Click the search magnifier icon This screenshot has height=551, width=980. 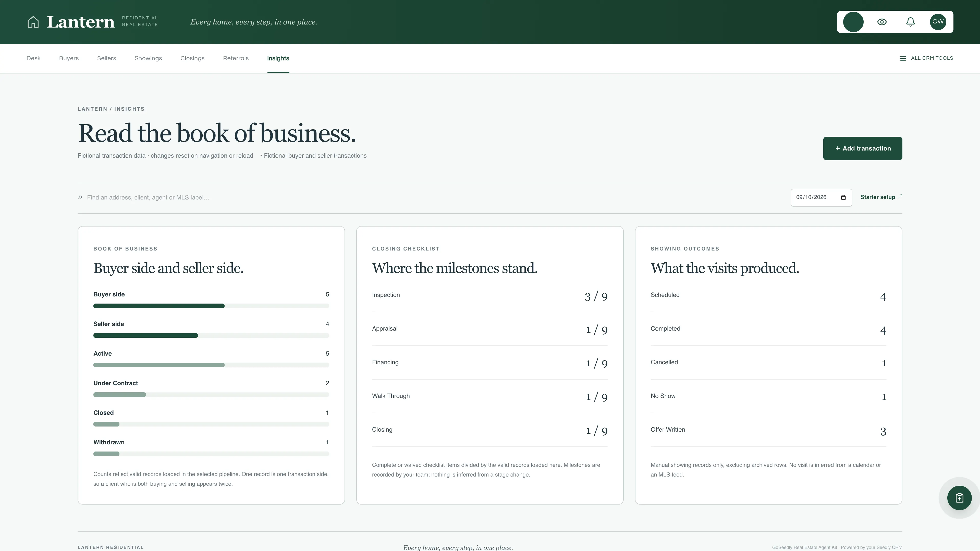80,197
